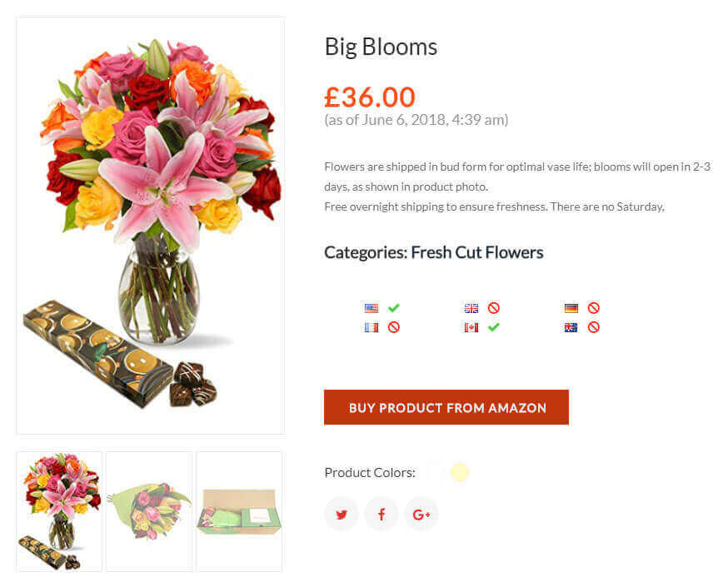
Task: Click the Canada flag icon
Action: tap(471, 328)
